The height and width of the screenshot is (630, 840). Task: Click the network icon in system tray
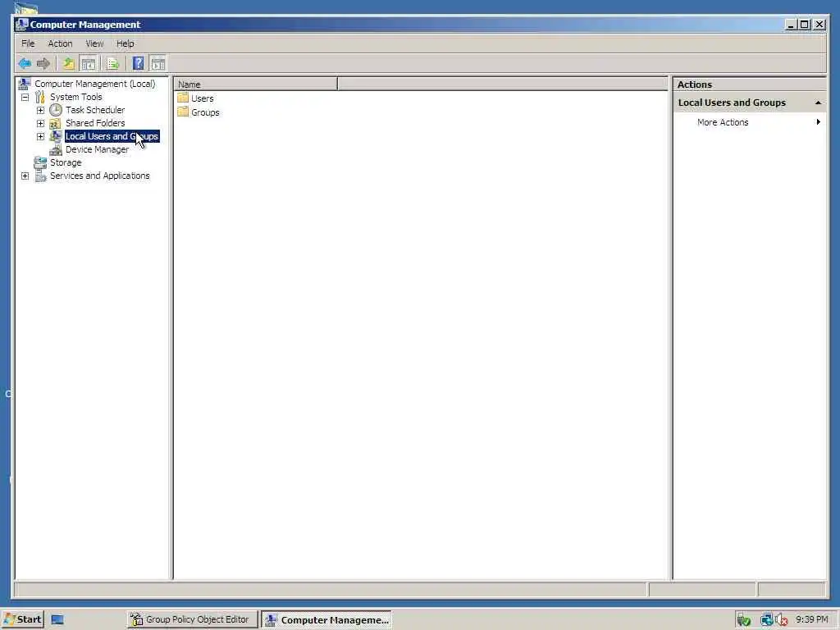click(x=767, y=620)
